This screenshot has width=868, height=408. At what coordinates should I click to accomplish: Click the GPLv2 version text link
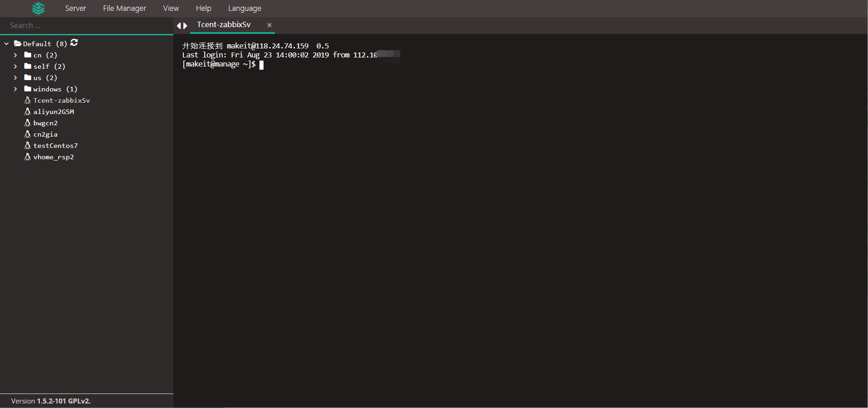coord(79,401)
